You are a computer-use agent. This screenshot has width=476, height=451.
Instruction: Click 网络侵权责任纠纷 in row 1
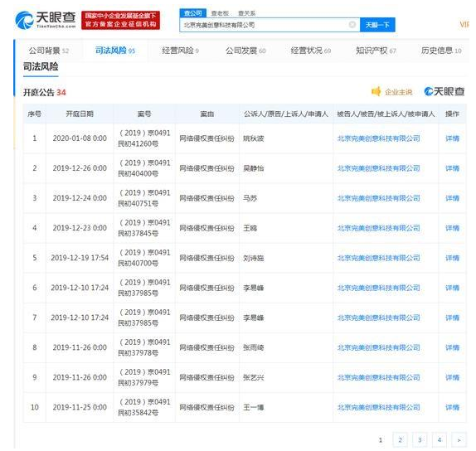click(x=206, y=138)
